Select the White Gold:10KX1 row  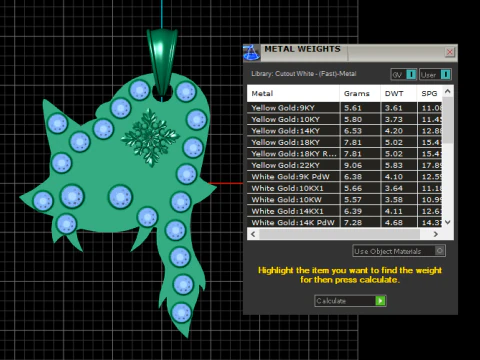tap(345, 188)
